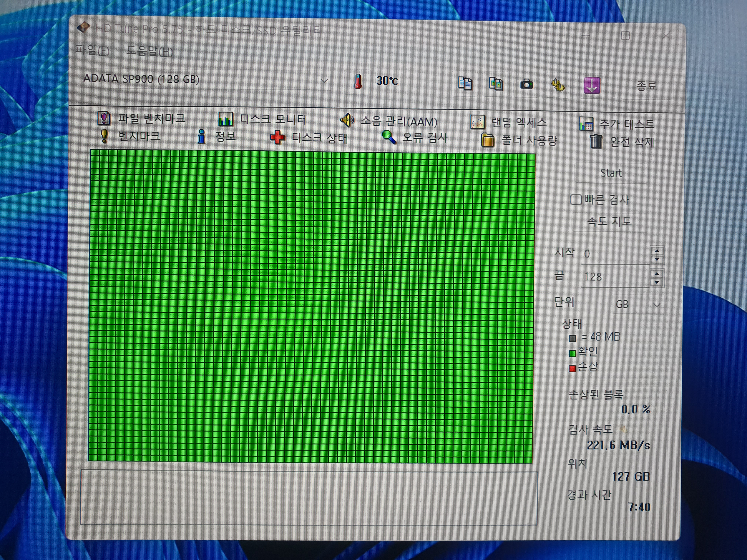Click the 0.0 % damaged blocks value
This screenshot has height=560, width=747.
[x=636, y=409]
